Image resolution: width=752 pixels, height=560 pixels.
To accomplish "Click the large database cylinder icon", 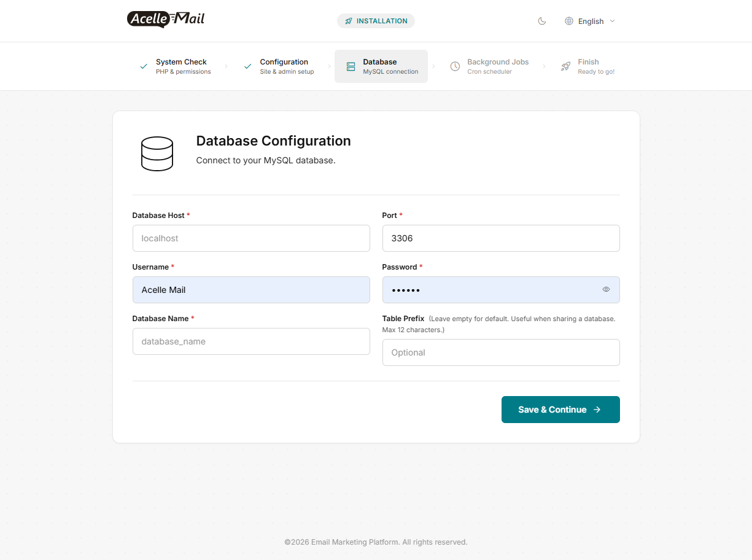I will 157,154.
